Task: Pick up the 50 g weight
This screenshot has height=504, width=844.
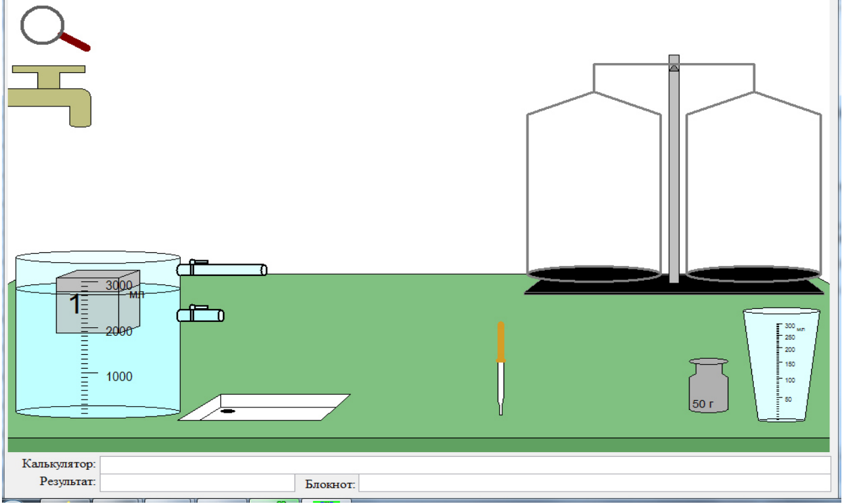Action: 709,386
